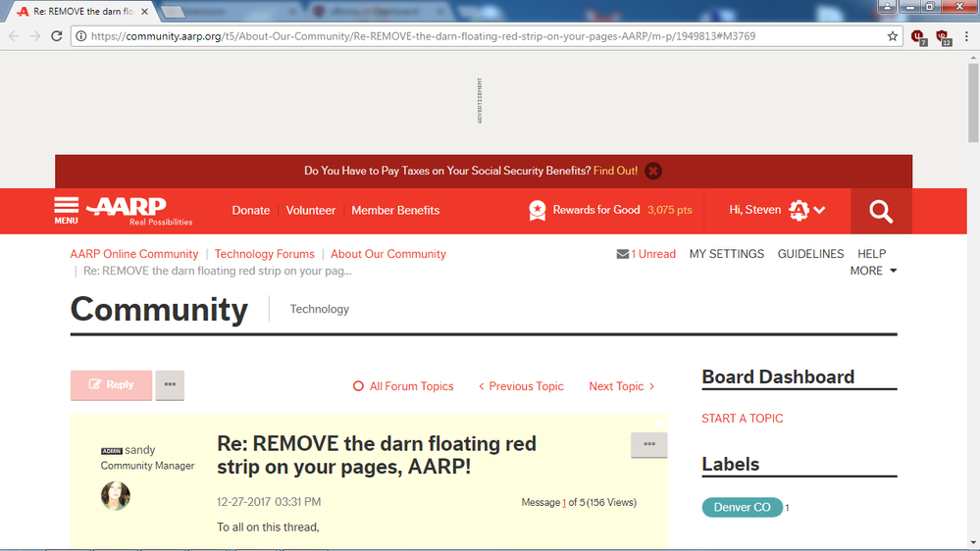Click START A TOPIC link
This screenshot has height=551, width=980.
point(742,419)
